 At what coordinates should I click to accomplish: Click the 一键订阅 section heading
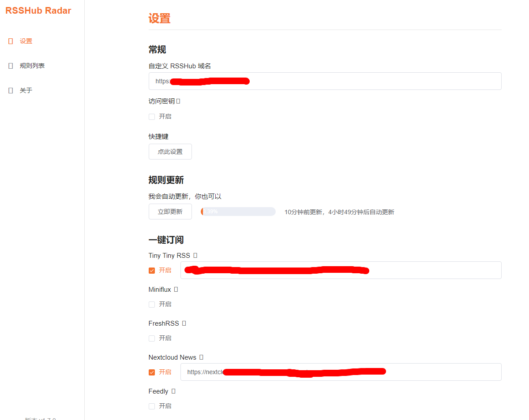pyautogui.click(x=166, y=240)
